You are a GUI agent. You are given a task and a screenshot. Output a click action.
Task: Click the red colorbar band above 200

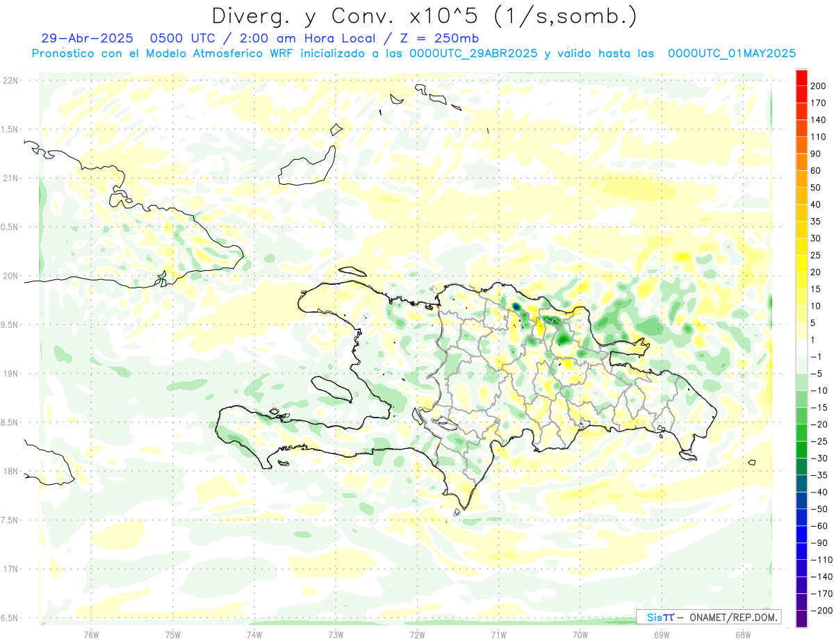(801, 77)
